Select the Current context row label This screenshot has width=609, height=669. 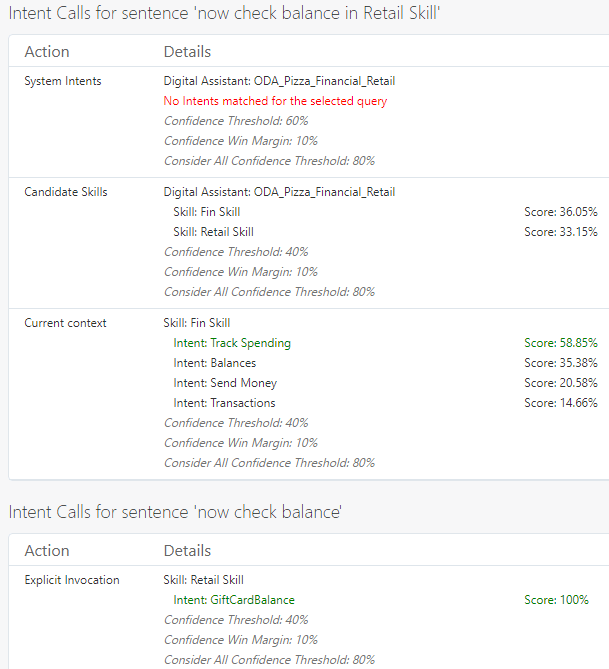pyautogui.click(x=65, y=323)
